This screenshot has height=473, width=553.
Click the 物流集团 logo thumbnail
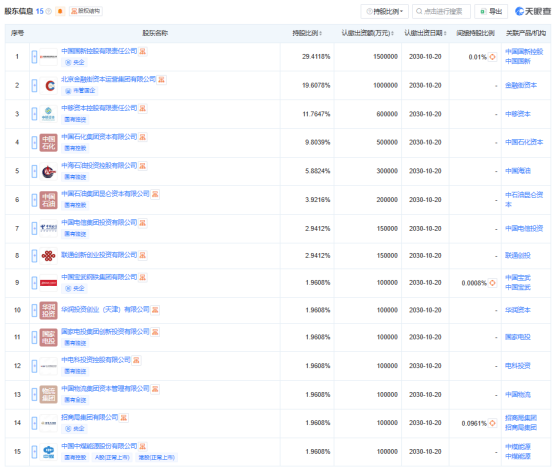(48, 394)
